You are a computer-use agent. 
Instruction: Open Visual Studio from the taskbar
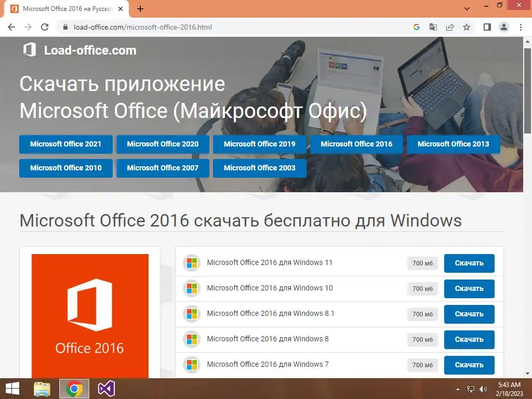[x=106, y=389]
